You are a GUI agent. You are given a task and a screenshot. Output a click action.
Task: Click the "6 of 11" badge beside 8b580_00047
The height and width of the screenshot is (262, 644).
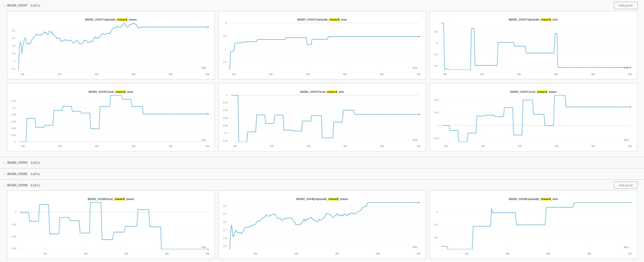(35, 6)
